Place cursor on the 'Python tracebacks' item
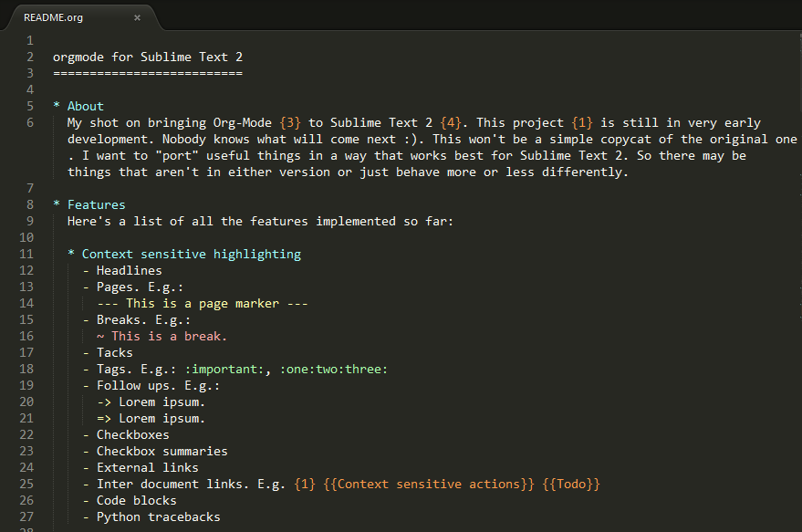The height and width of the screenshot is (532, 802). pos(158,516)
